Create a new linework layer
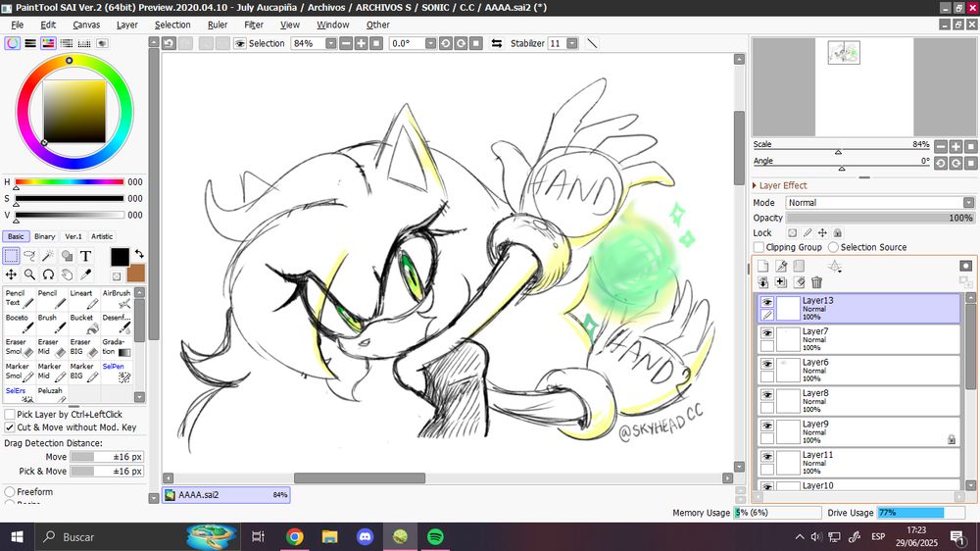 tap(781, 266)
